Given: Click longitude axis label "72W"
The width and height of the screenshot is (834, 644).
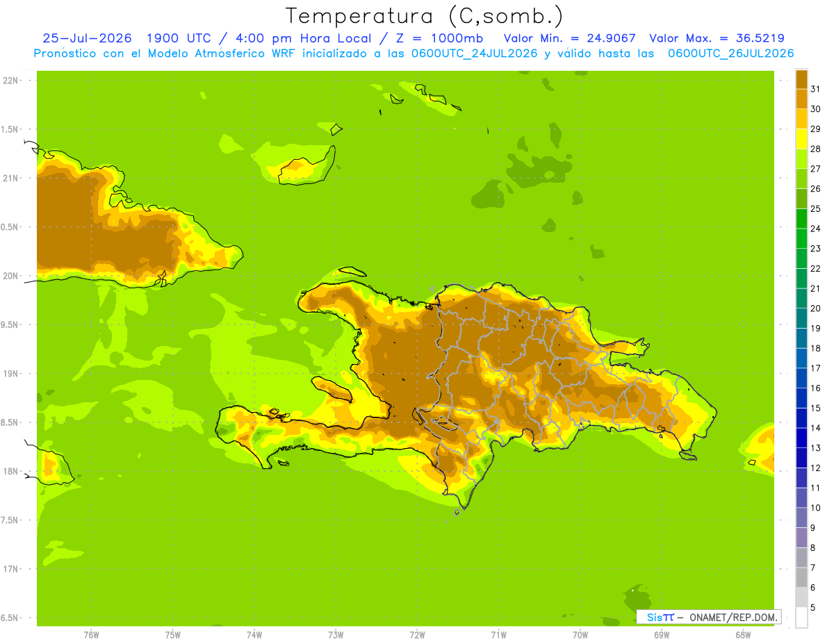Looking at the screenshot, I should (x=417, y=635).
